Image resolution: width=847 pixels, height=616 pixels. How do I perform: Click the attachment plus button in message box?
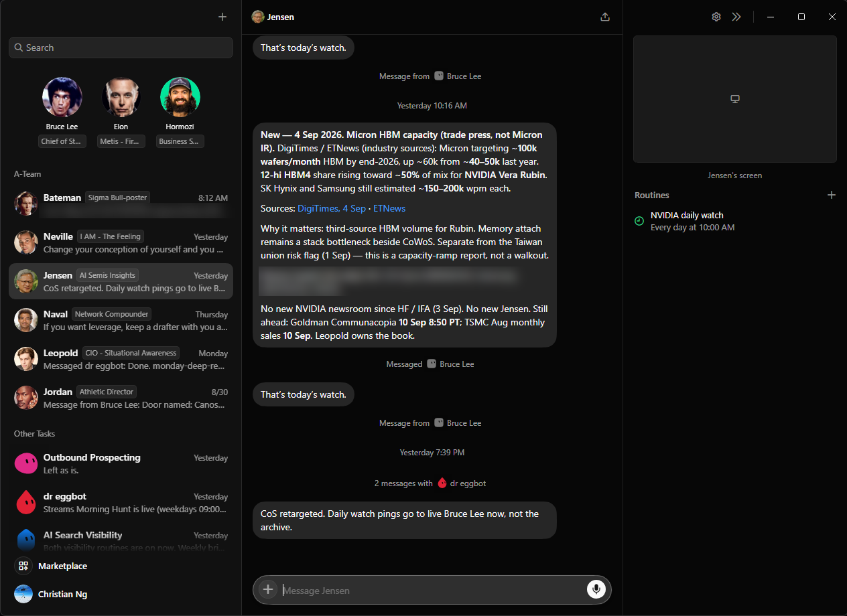268,589
